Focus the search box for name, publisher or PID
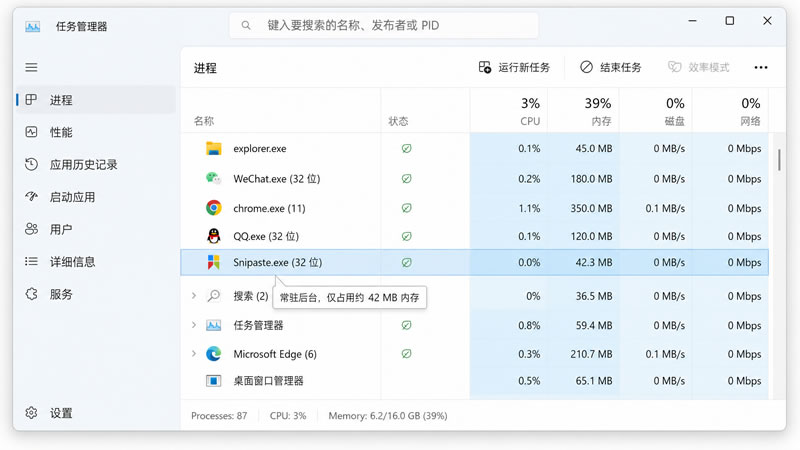Screen dimensions: 800x450 click(384, 25)
